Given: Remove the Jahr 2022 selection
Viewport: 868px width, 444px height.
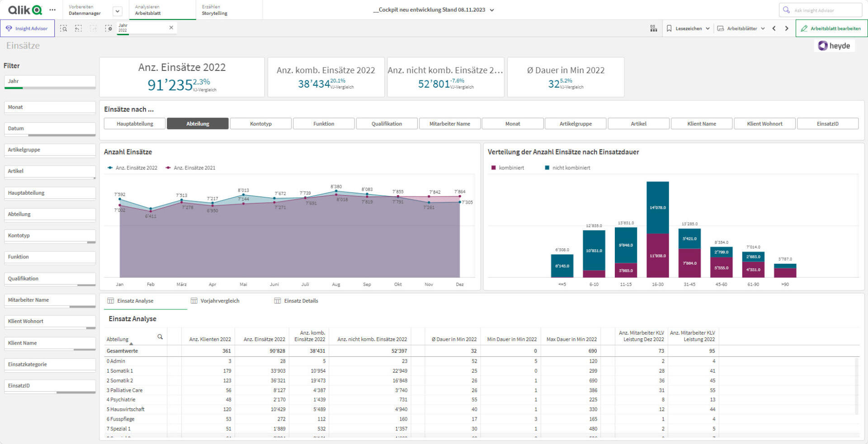Looking at the screenshot, I should (x=171, y=28).
